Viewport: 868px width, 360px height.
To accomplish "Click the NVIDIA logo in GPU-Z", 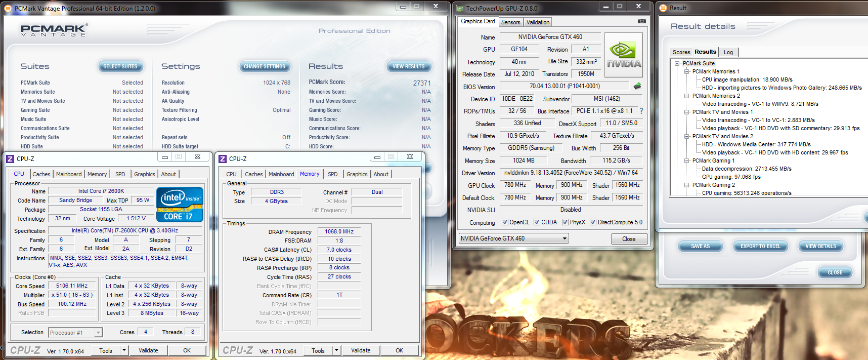I will pos(624,55).
